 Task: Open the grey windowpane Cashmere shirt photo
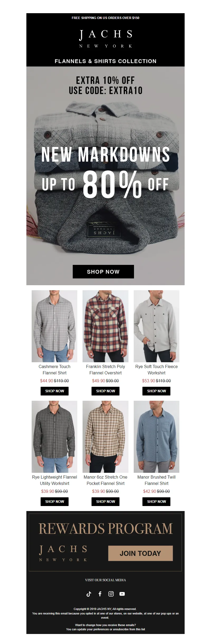coord(55,326)
